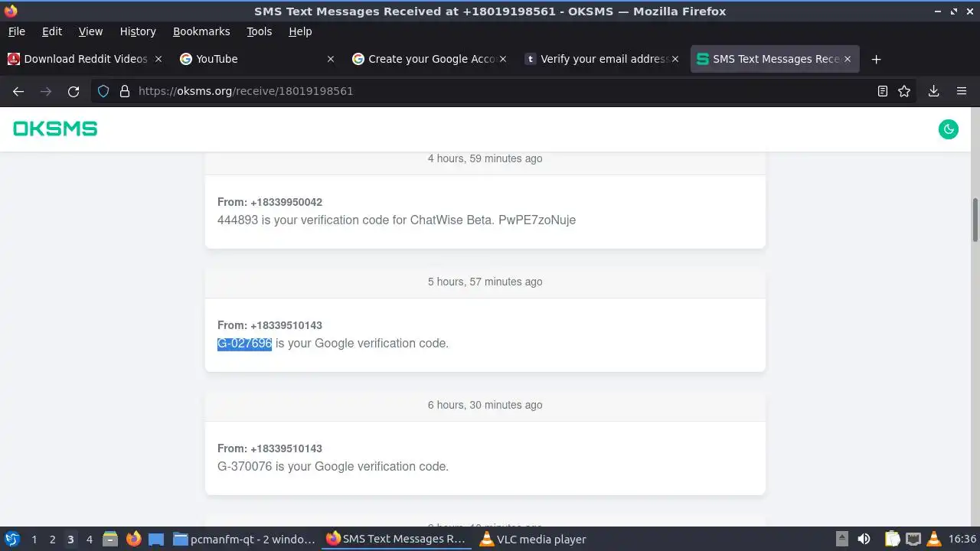The image size is (980, 551).
Task: Open the History menu
Action: (138, 31)
